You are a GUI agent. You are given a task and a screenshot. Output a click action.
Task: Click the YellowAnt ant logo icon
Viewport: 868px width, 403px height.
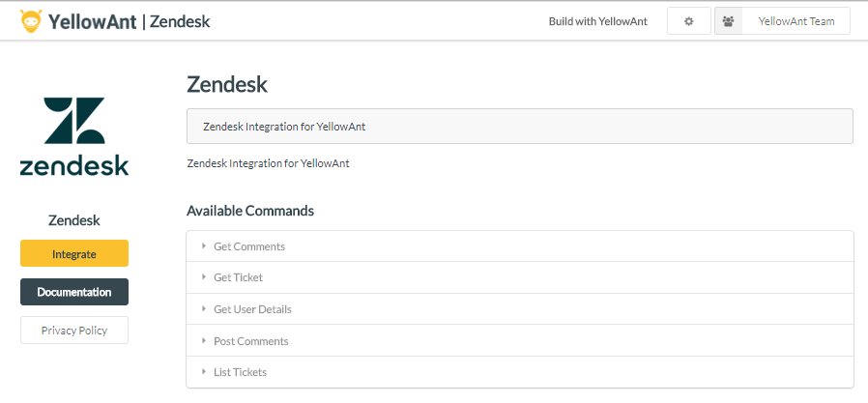(31, 21)
